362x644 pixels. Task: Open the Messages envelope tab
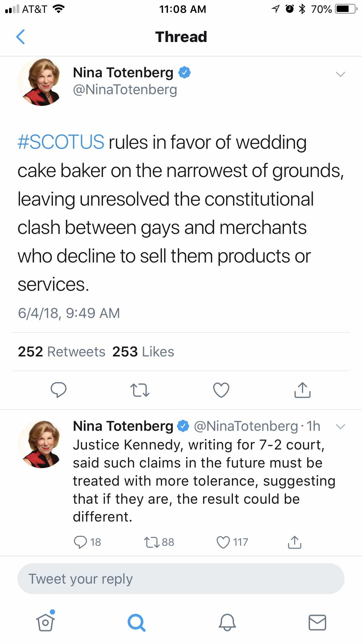pos(317,622)
